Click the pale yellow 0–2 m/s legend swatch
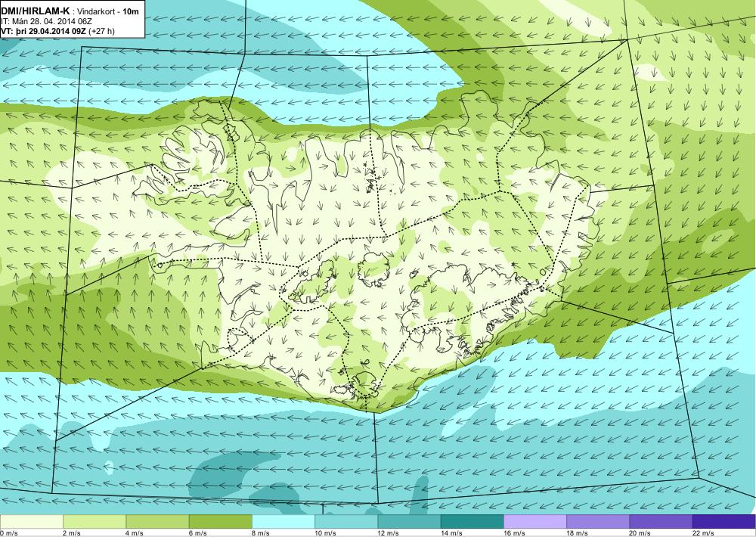This screenshot has height=537, width=756. pos(31,522)
